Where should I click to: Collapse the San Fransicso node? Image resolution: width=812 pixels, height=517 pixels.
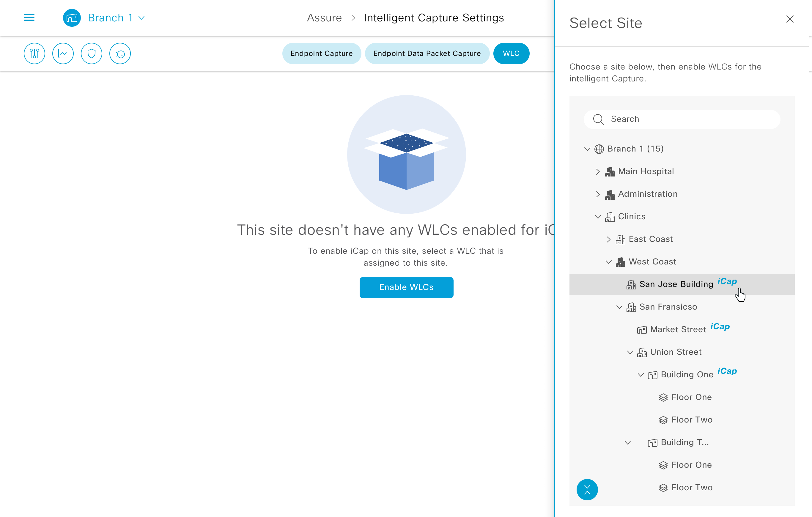[619, 307]
